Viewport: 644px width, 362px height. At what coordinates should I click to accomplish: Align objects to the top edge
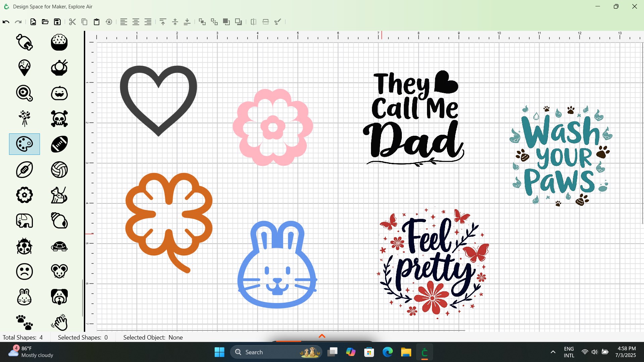pos(163,22)
